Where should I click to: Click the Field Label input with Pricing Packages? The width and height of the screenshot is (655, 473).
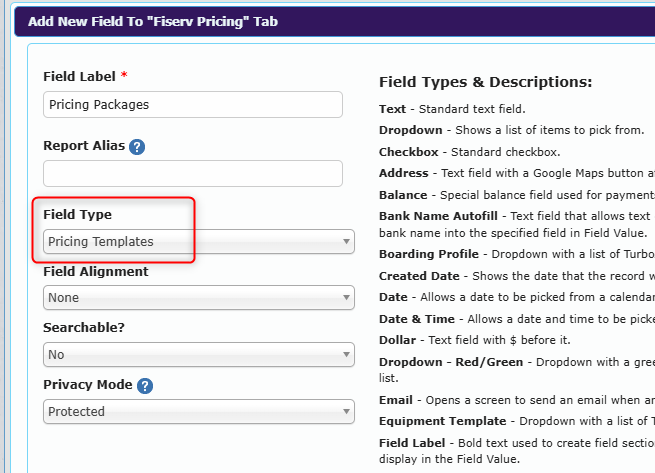[x=193, y=104]
